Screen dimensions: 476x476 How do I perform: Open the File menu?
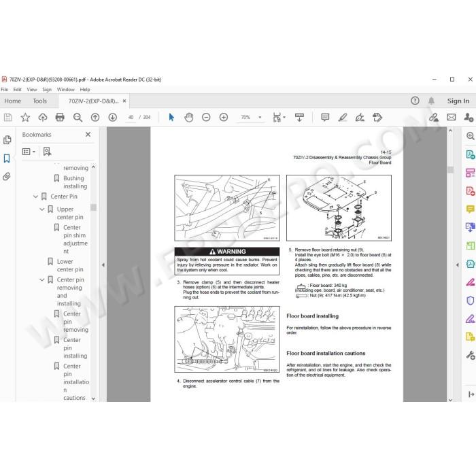4,90
